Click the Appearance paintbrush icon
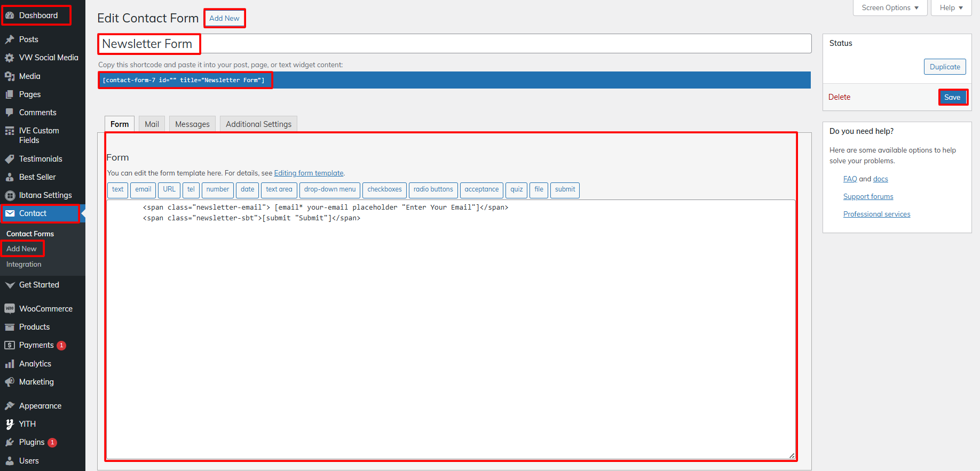The width and height of the screenshot is (980, 471). pyautogui.click(x=10, y=406)
